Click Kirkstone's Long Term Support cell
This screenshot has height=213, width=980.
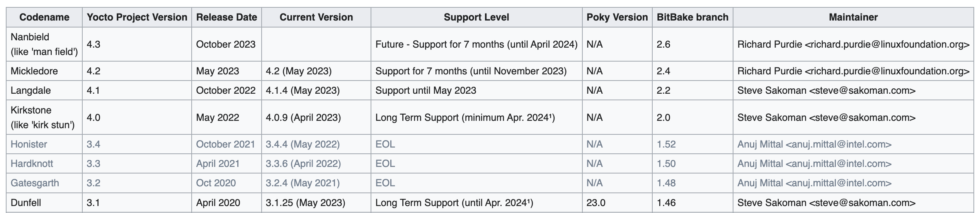click(x=476, y=117)
